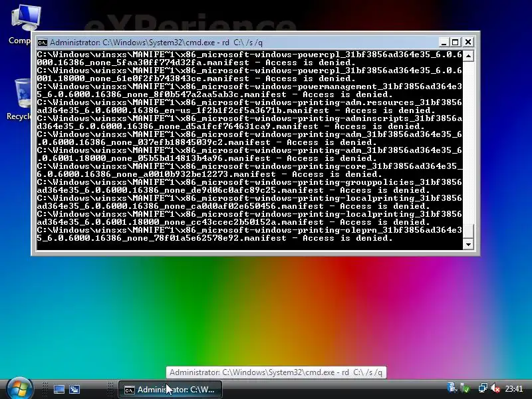532x399 pixels.
Task: Click the printing-core manifest output line
Action: point(249,170)
